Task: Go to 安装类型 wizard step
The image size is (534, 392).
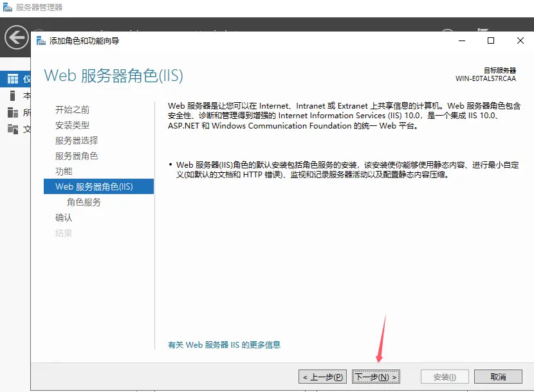Action: pos(72,125)
